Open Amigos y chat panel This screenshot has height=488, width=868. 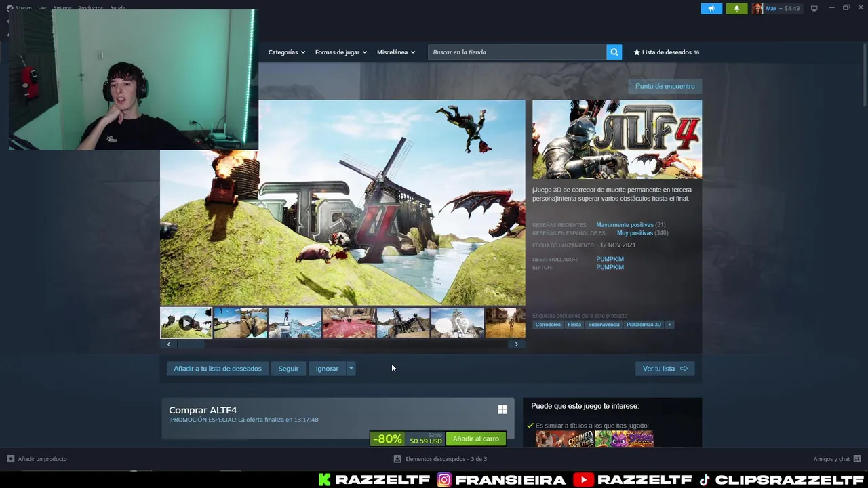[x=837, y=459]
